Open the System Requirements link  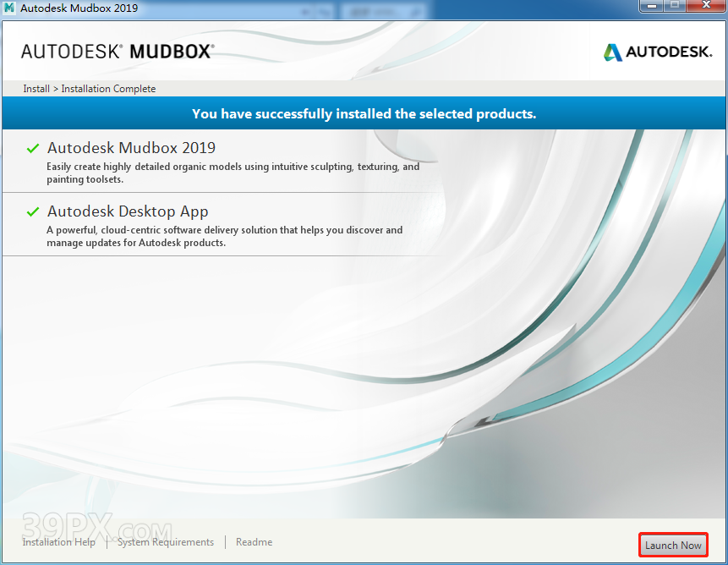(x=166, y=542)
